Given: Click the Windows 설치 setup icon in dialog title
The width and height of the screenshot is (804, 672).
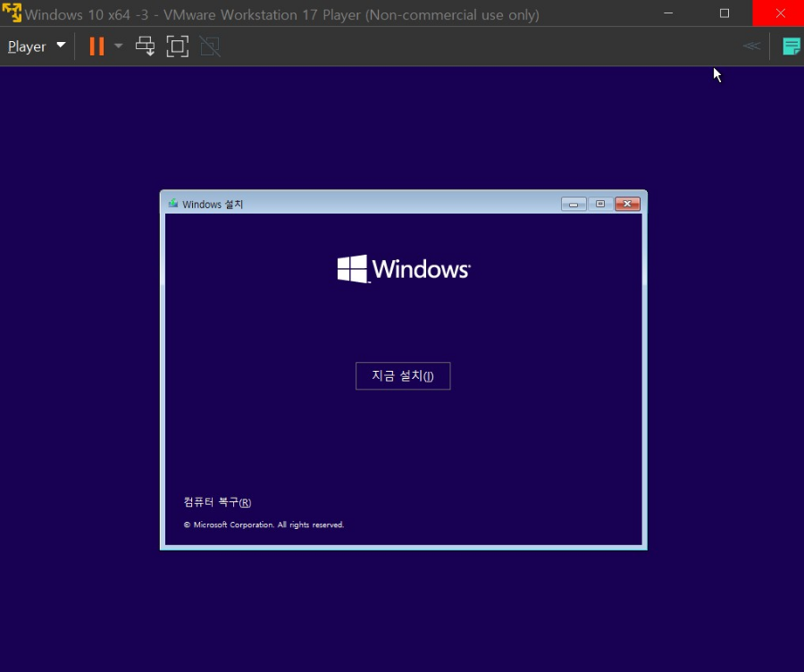Looking at the screenshot, I should [173, 204].
